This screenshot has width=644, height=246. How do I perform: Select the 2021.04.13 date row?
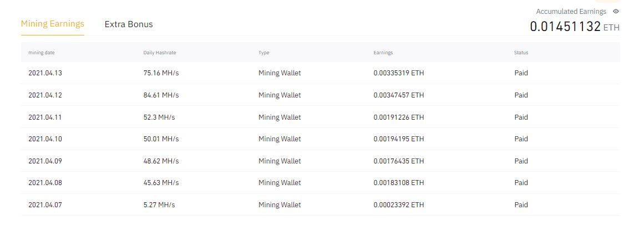(321, 73)
